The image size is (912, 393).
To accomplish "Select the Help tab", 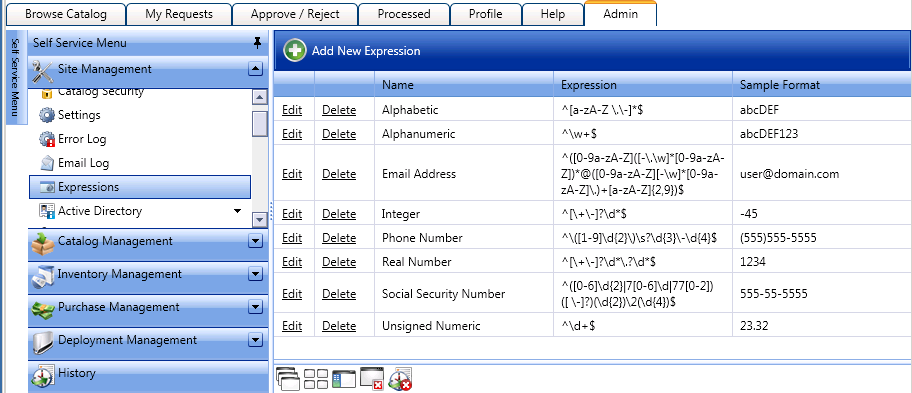I will pyautogui.click(x=553, y=14).
